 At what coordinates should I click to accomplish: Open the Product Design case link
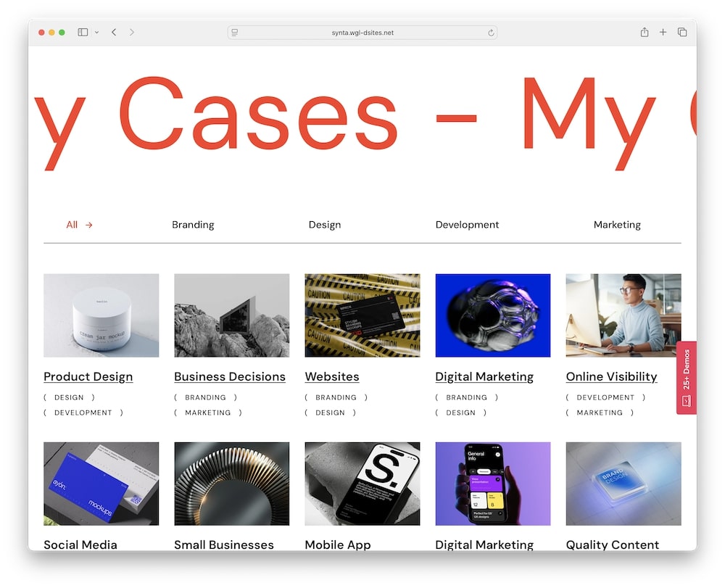pos(88,377)
